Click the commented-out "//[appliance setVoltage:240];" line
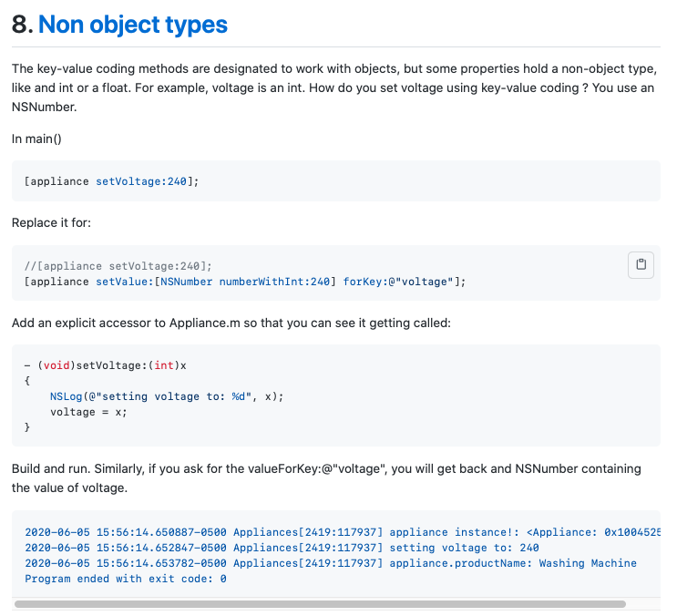Image resolution: width=677 pixels, height=616 pixels. click(118, 266)
